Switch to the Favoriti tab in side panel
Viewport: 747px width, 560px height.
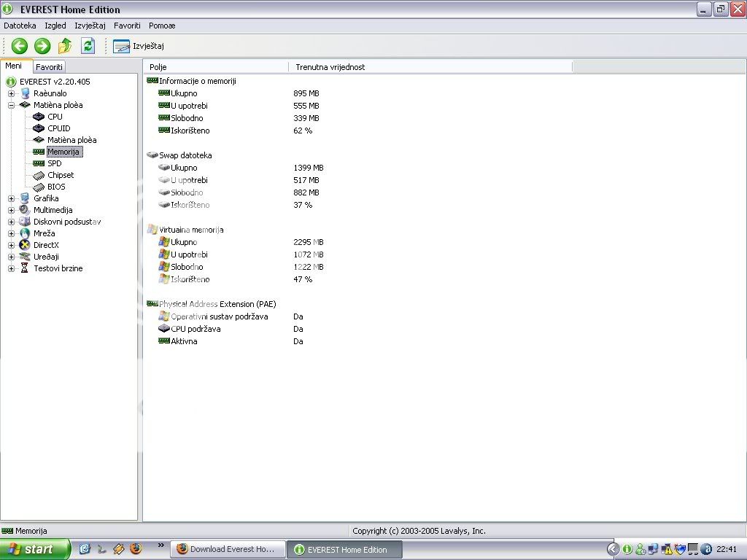(x=49, y=67)
